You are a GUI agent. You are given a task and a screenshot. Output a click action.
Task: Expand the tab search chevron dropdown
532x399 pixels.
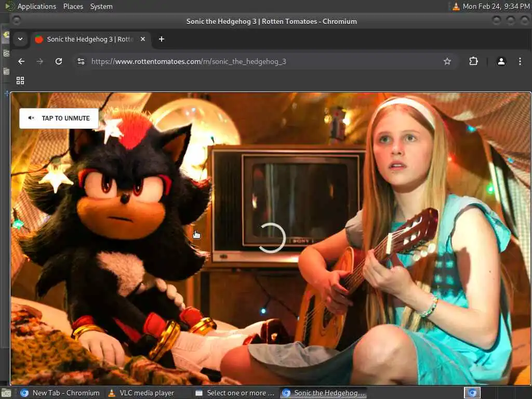click(20, 39)
